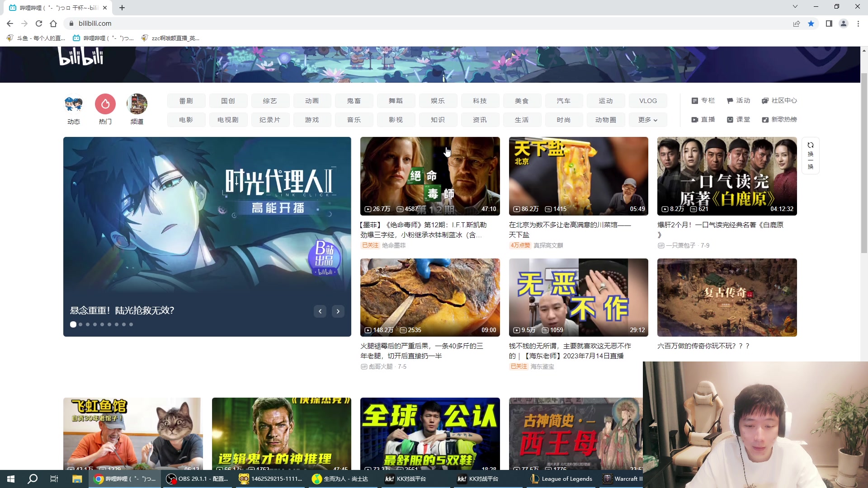Switch to OBS 29.1.1 in the taskbar

[x=197, y=479]
